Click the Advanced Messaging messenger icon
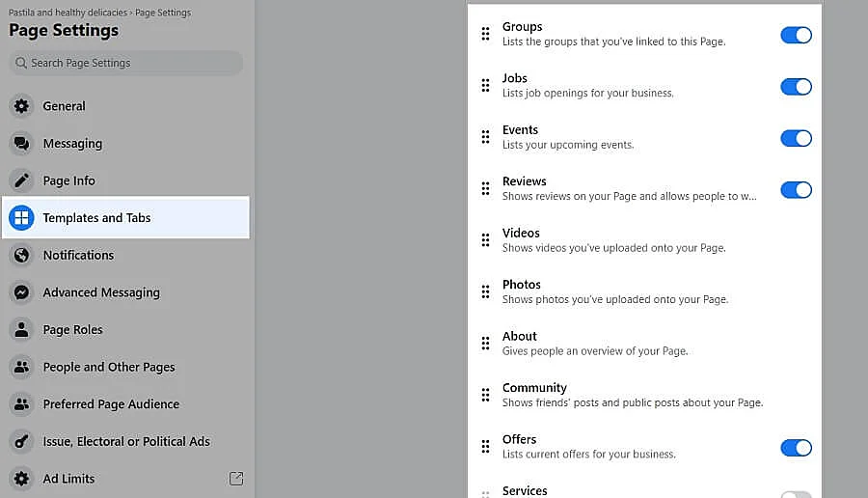This screenshot has height=498, width=868. (21, 292)
